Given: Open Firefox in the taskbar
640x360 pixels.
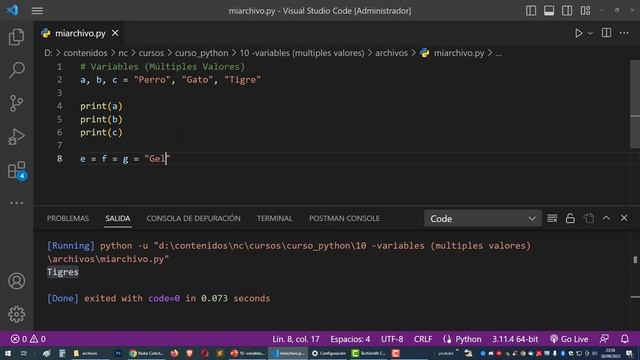Looking at the screenshot, I should pyautogui.click(x=174, y=353).
